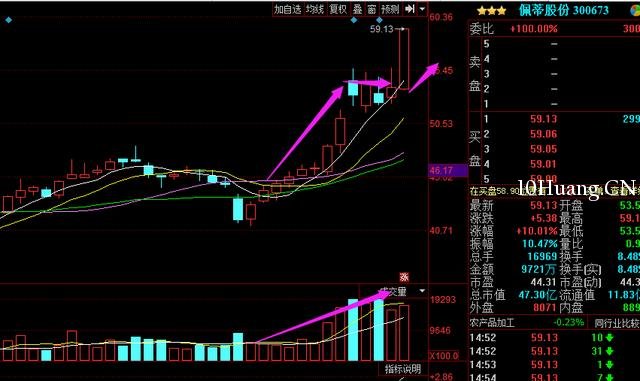
Task: Click the 总市值 value 47.30亿
Action: click(537, 294)
